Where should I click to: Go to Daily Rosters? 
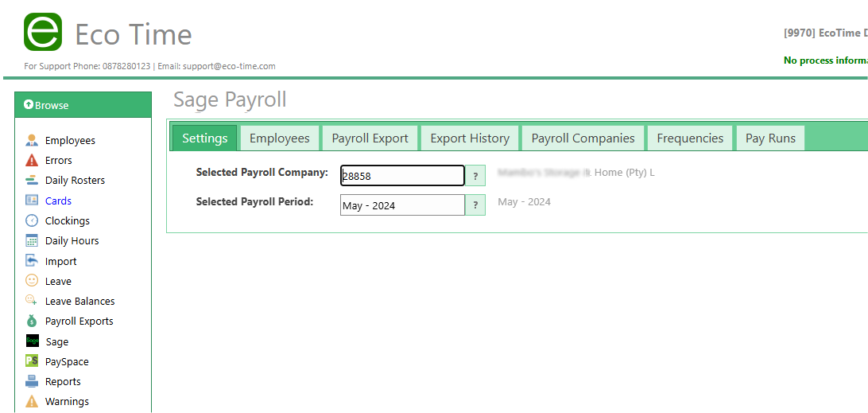75,180
